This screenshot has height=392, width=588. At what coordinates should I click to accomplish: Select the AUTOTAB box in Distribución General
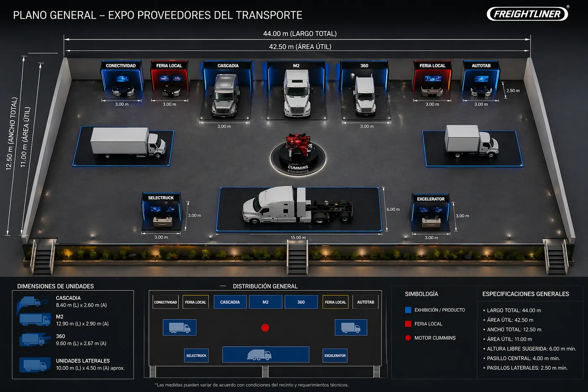(x=365, y=302)
